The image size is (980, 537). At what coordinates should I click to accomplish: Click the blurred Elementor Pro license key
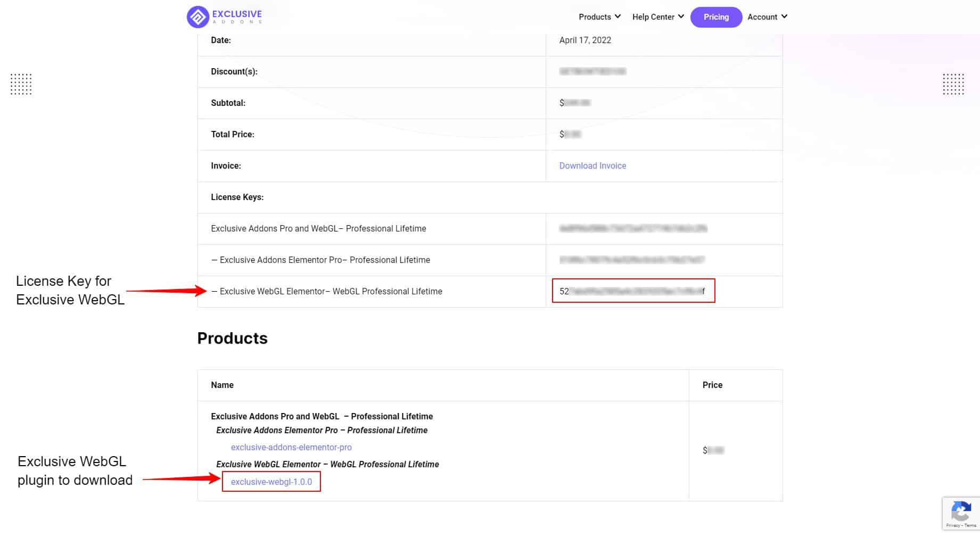[x=632, y=260]
